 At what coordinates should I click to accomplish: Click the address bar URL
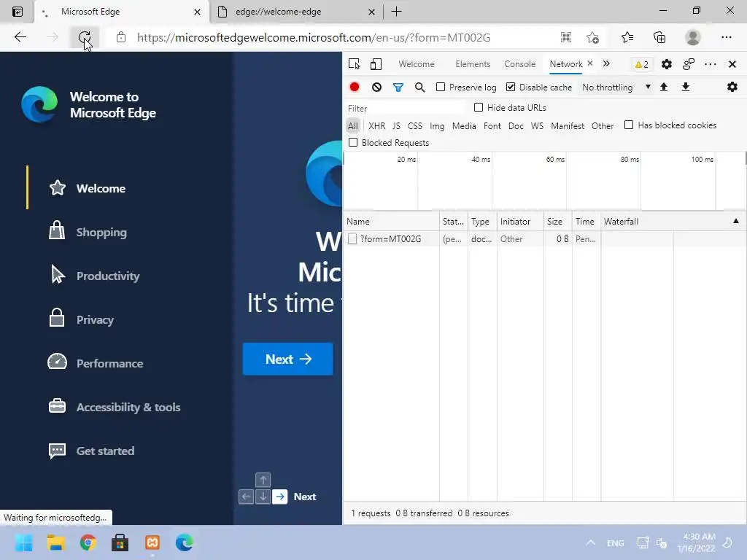314,38
